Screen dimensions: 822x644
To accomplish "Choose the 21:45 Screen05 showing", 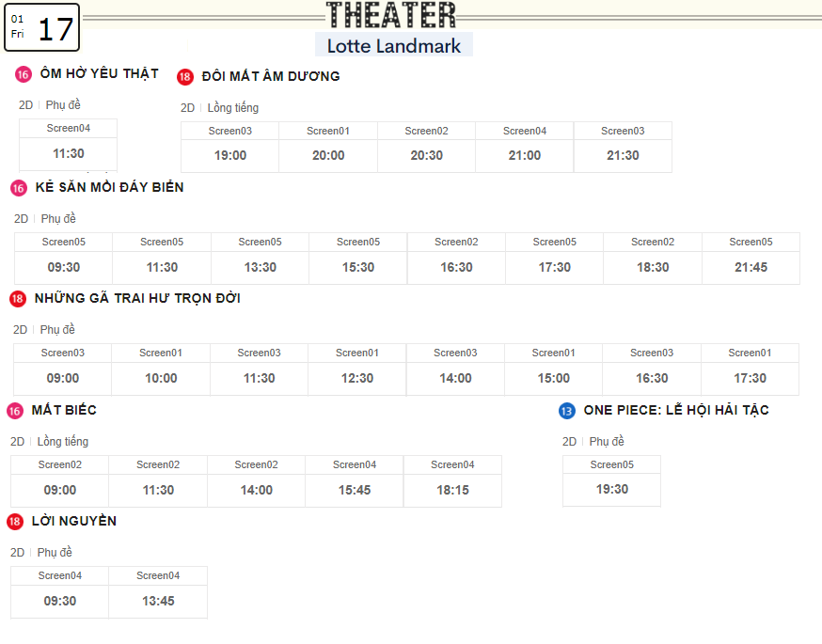I will pos(751,259).
